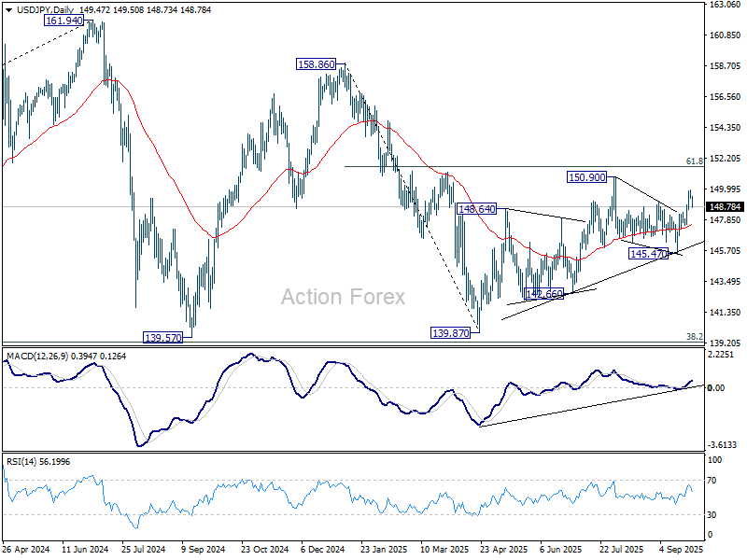Click the MACD(12,26,9) indicator label
The width and height of the screenshot is (747, 560).
pyautogui.click(x=37, y=357)
